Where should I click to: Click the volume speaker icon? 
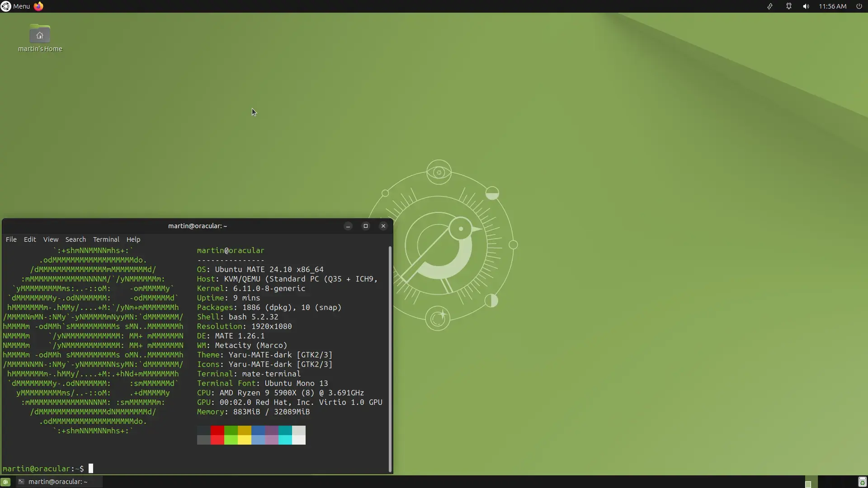[806, 6]
